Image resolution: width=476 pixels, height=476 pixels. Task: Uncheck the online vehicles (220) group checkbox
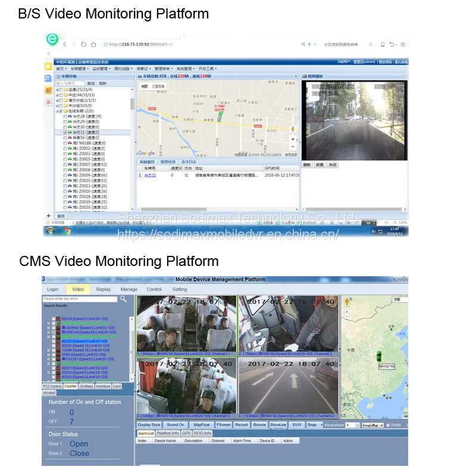tap(61, 111)
